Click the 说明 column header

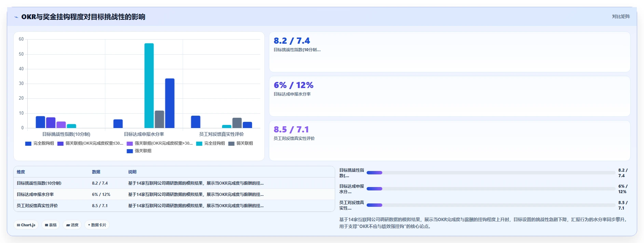pyautogui.click(x=132, y=172)
